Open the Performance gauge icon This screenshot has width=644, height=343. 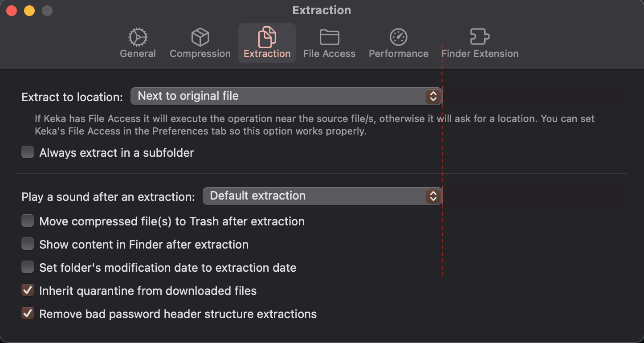point(399,37)
